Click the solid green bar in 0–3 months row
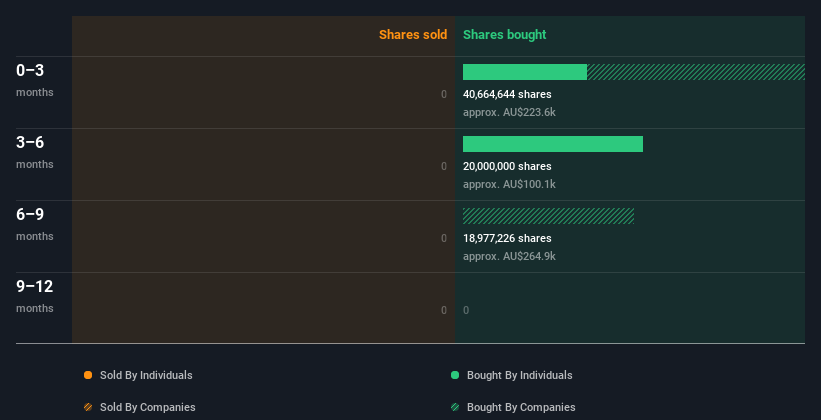Screen dimensions: 821x420 coord(525,72)
